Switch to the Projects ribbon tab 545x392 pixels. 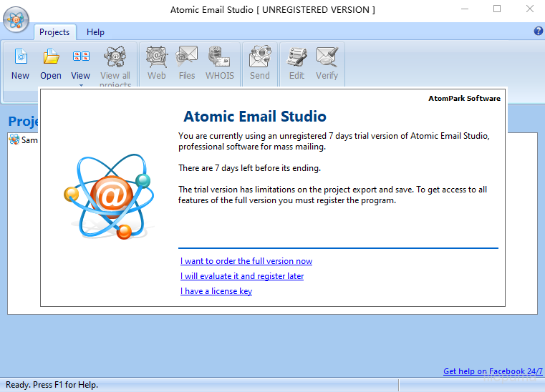(54, 32)
